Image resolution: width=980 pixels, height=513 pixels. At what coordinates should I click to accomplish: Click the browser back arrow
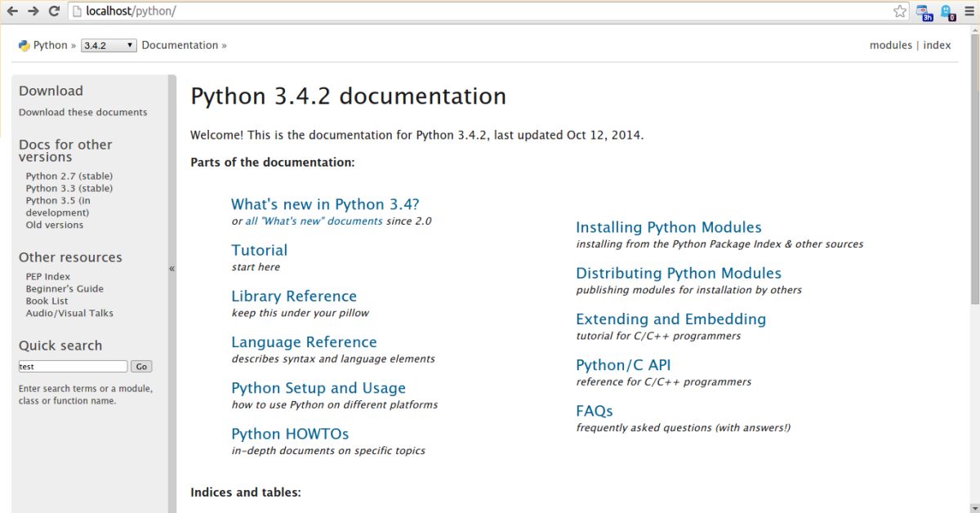point(12,11)
